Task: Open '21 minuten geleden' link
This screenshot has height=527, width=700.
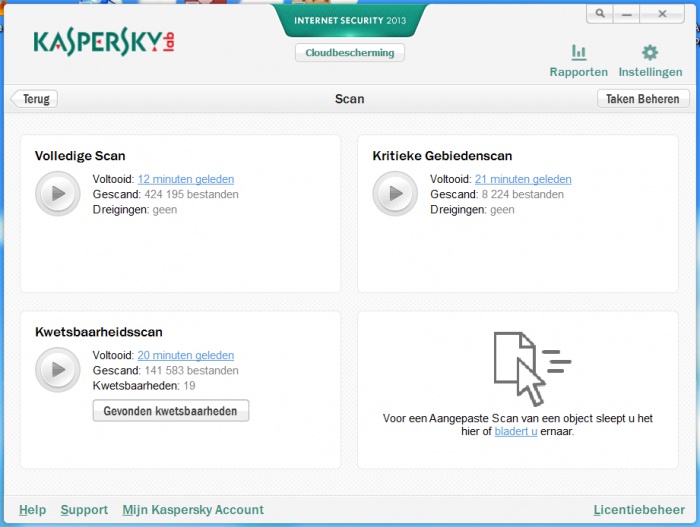Action: (523, 179)
